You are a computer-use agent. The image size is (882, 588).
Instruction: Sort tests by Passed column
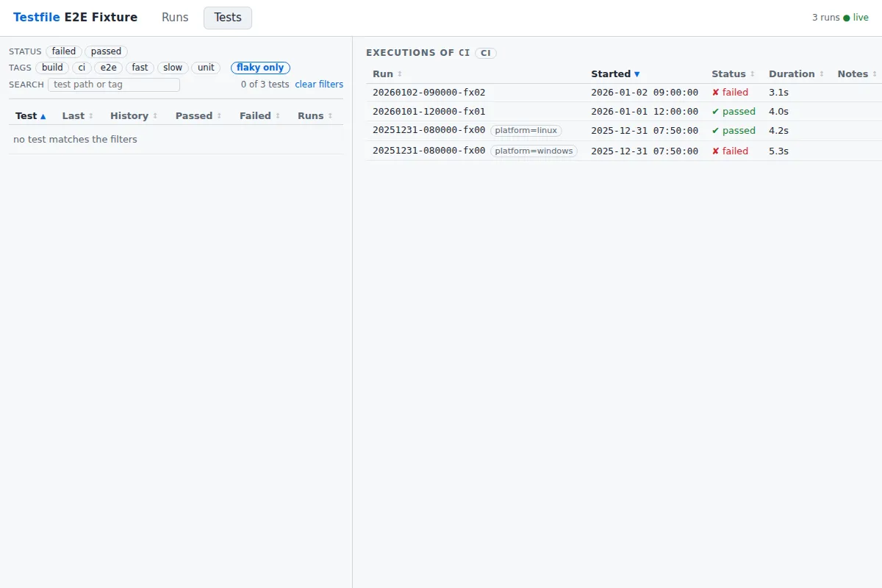198,116
